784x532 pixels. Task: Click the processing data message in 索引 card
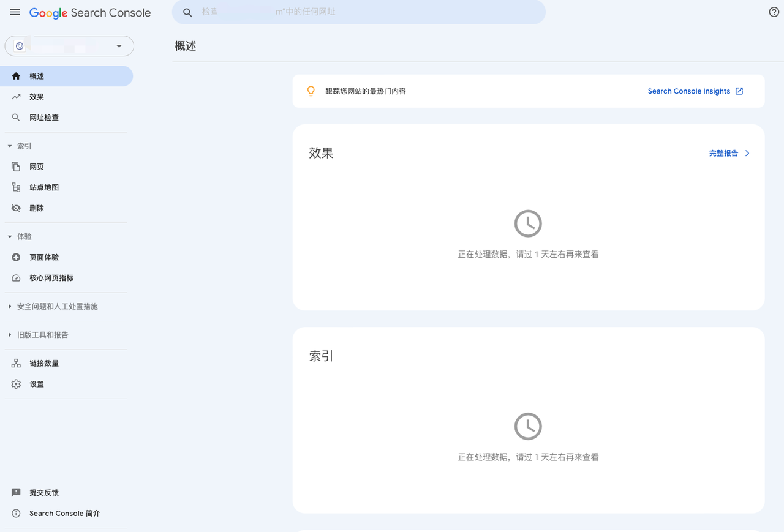coord(528,457)
